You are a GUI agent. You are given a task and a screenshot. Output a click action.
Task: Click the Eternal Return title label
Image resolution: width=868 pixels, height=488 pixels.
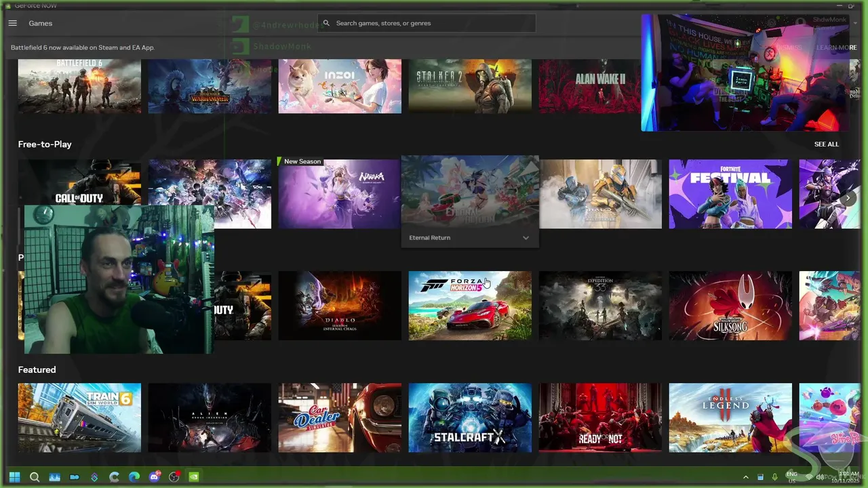point(429,238)
